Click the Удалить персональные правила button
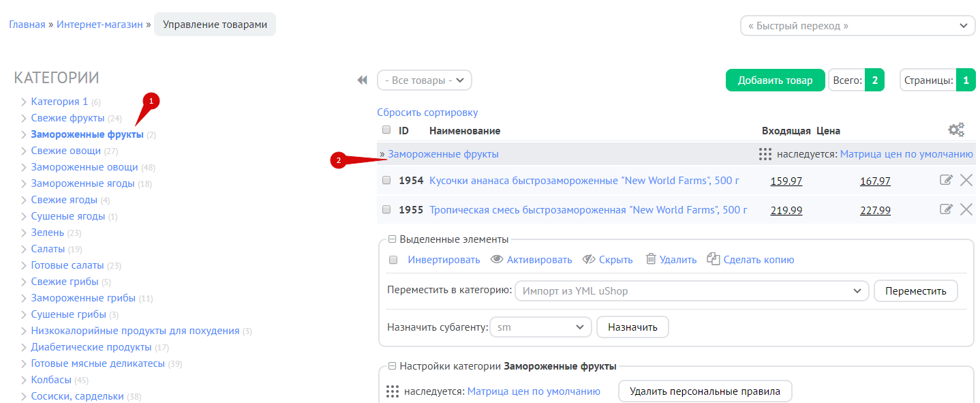The width and height of the screenshot is (980, 403). (705, 391)
